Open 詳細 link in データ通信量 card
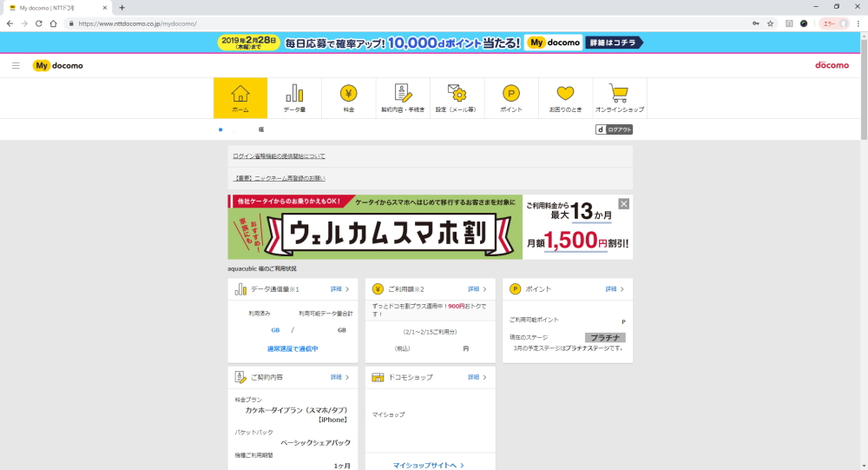The image size is (868, 470). (x=340, y=289)
